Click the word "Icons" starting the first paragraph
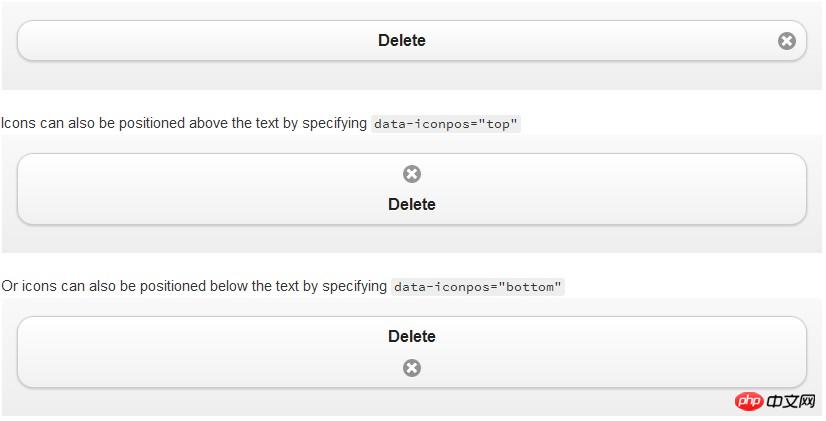 click(x=19, y=124)
